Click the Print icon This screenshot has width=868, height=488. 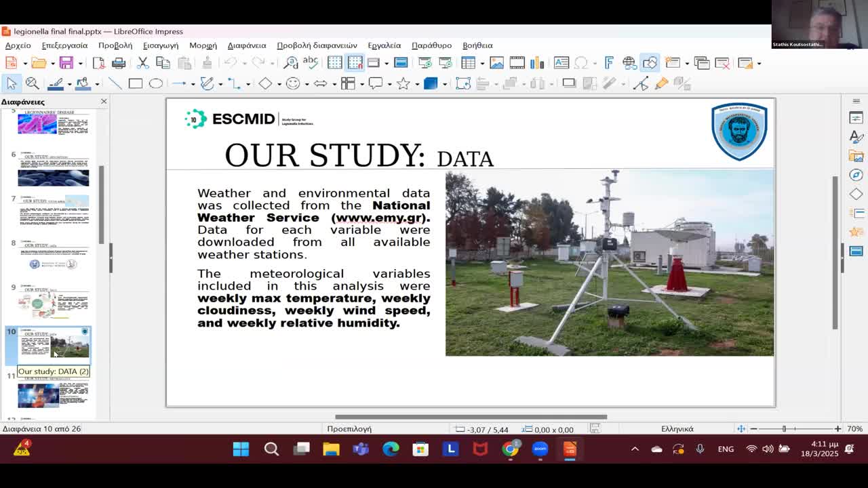point(119,63)
